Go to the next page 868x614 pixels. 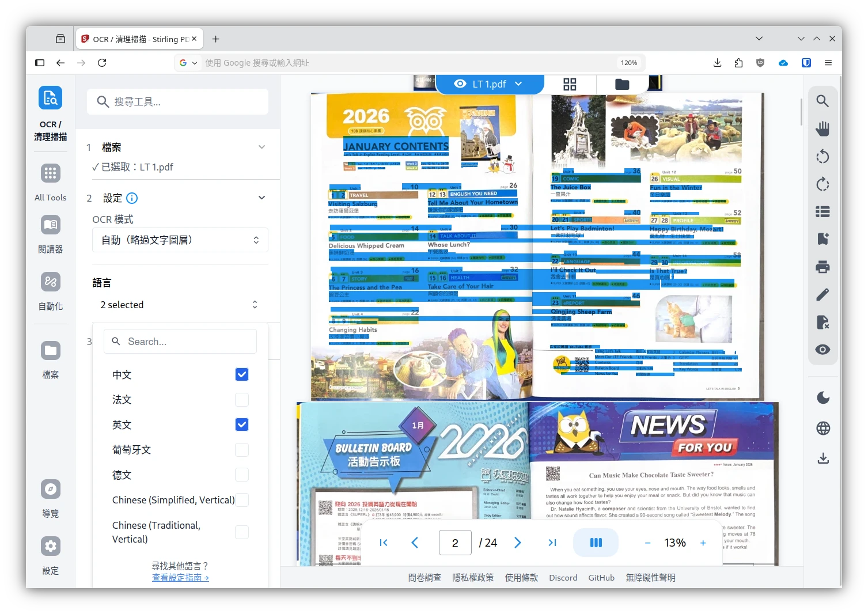[x=517, y=543]
